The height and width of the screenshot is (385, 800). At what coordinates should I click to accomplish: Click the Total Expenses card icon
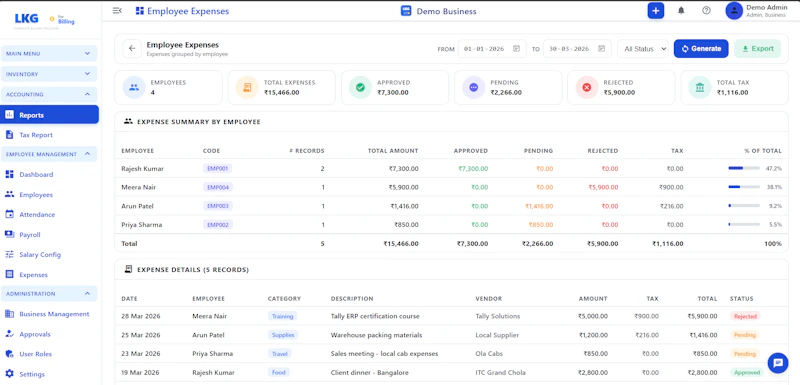click(x=247, y=87)
